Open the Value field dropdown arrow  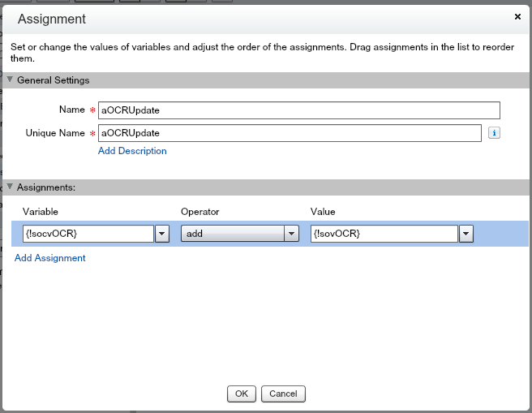pos(466,234)
